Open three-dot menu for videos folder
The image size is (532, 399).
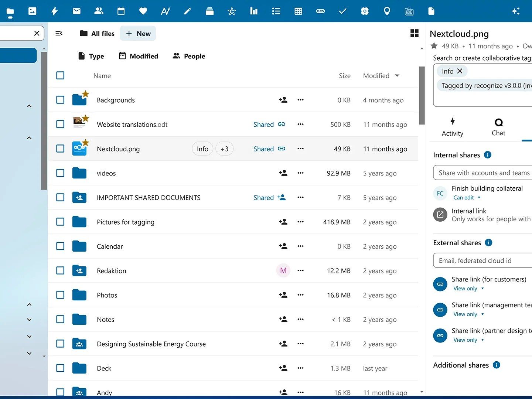(x=300, y=173)
